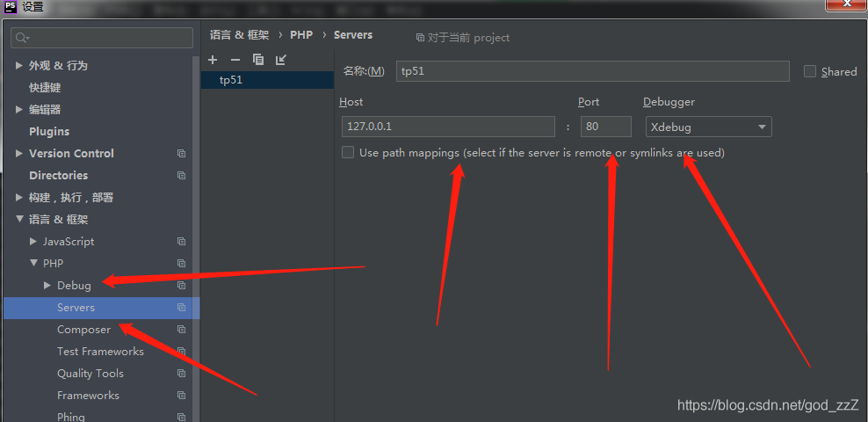Click PHP in the breadcrumb path
This screenshot has height=422, width=868.
point(301,35)
